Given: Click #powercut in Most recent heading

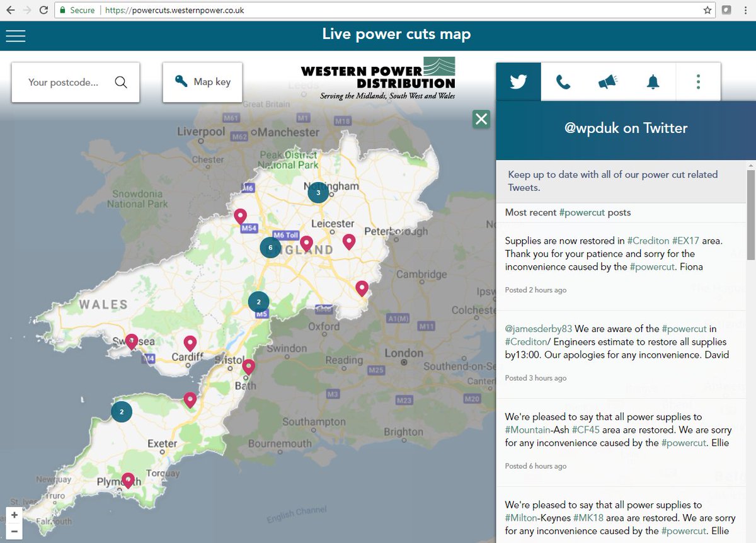Looking at the screenshot, I should (583, 212).
